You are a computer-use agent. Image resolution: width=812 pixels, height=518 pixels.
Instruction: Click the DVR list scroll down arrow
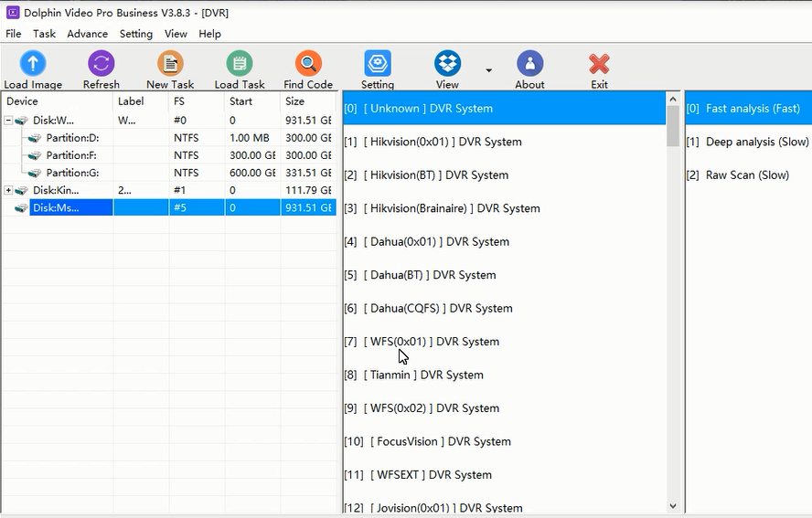click(673, 506)
